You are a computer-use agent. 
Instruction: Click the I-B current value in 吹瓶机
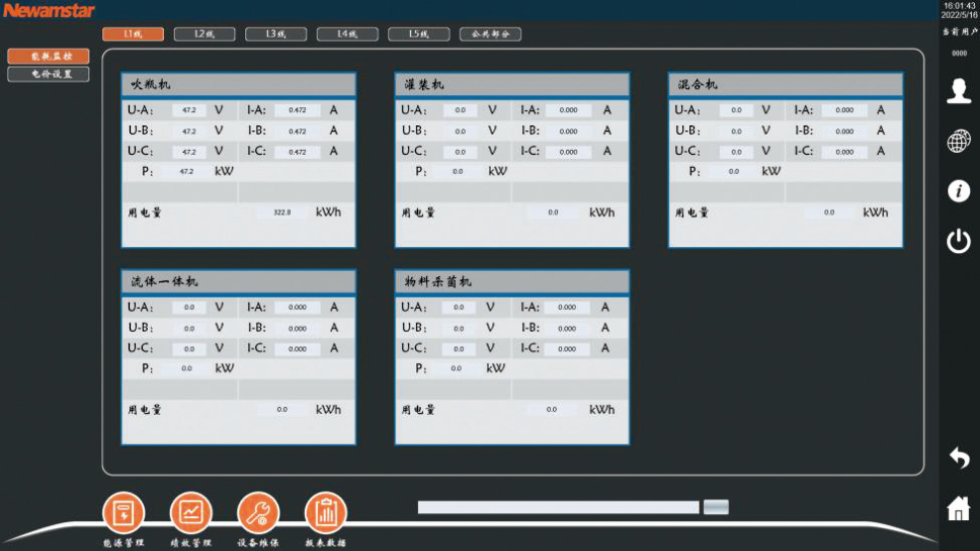coord(298,131)
